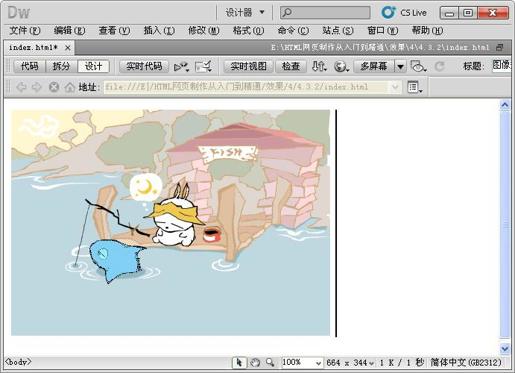The image size is (515, 373).
Task: Click the stop loading icon
Action: [x=54, y=87]
